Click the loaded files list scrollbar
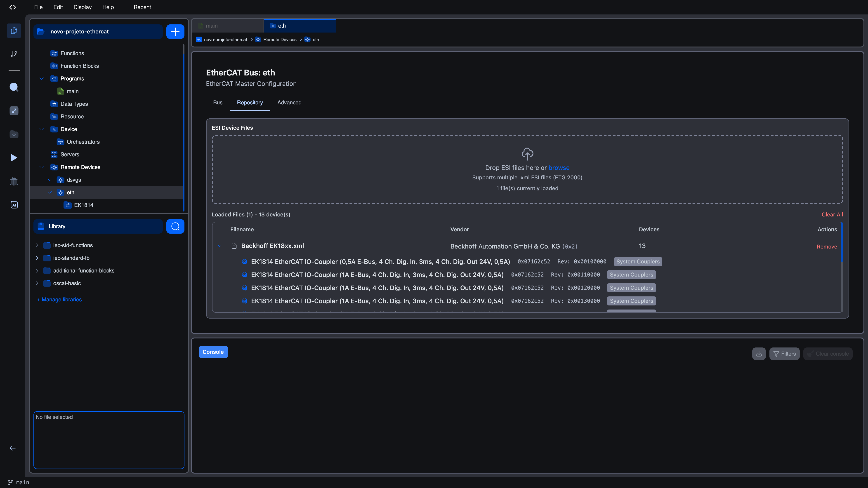This screenshot has width=868, height=488. click(x=841, y=242)
